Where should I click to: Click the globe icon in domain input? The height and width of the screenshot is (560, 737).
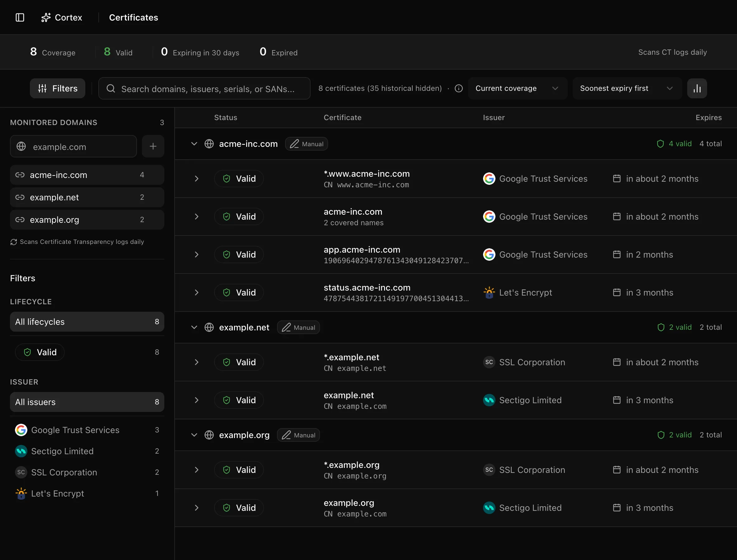click(21, 146)
